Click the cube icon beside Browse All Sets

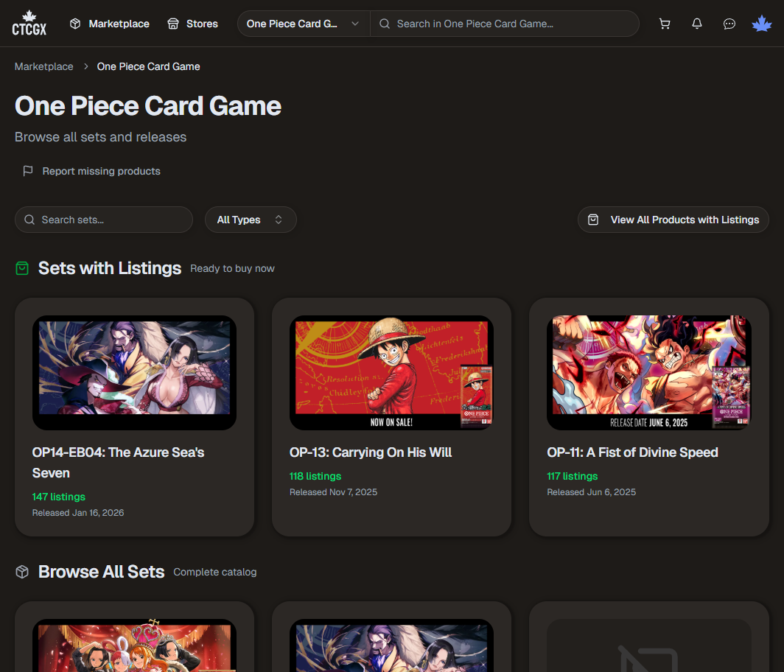[22, 572]
